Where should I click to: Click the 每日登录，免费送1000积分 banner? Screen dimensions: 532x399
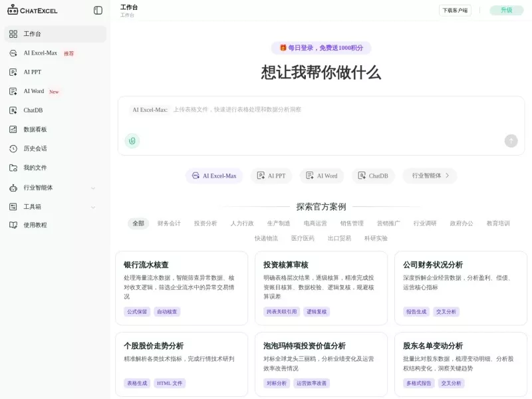[x=321, y=48]
